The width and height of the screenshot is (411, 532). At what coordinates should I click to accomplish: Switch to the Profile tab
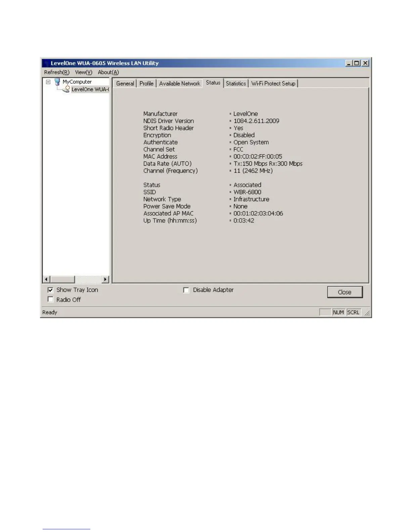coord(146,84)
